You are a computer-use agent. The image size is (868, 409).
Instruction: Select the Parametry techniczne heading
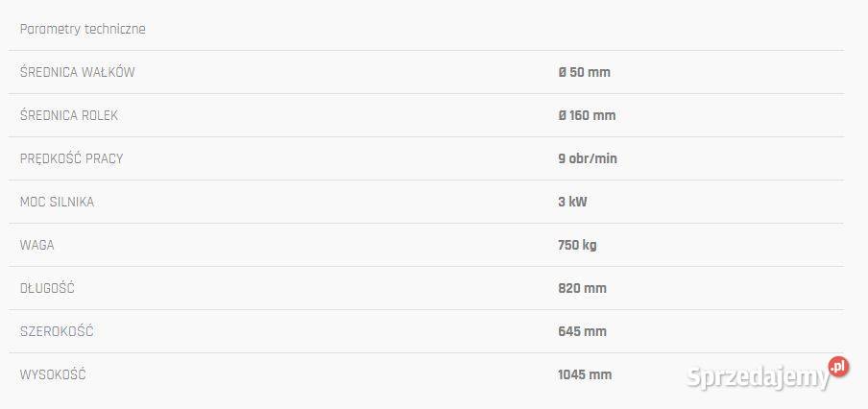click(83, 30)
